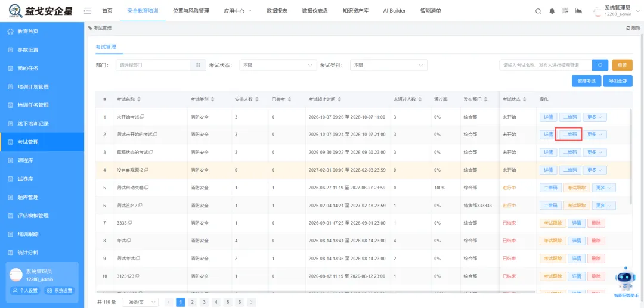Click the 我的任务 sidebar icon
644x308 pixels.
(x=11, y=69)
